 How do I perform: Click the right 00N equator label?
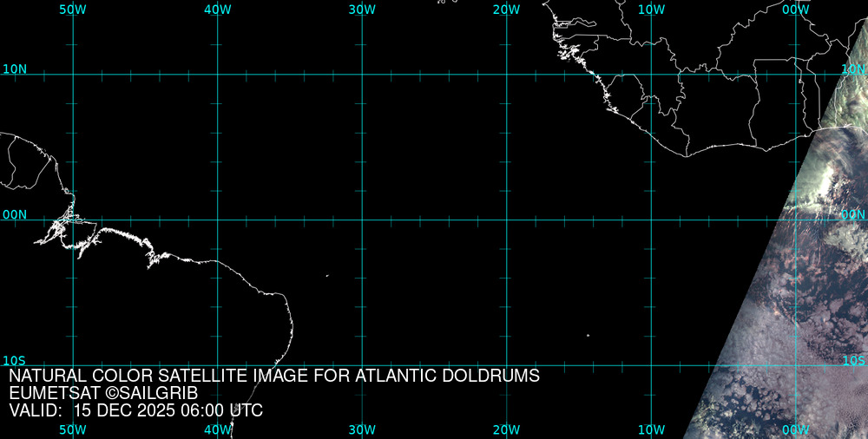853,214
